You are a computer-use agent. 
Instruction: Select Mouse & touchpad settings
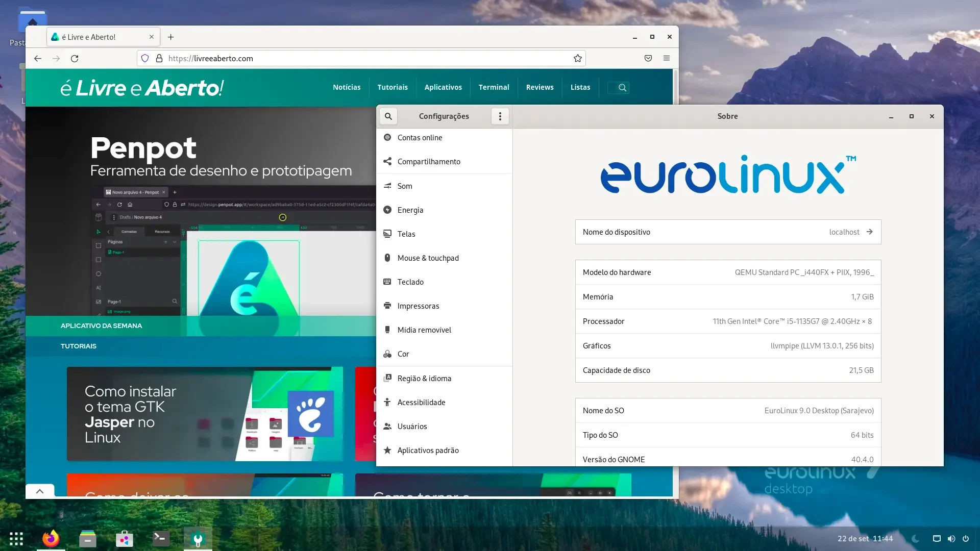point(444,258)
